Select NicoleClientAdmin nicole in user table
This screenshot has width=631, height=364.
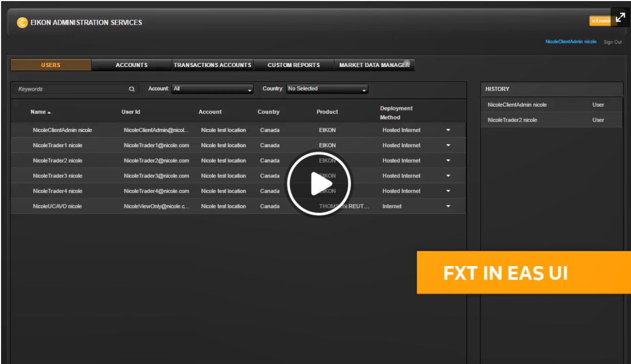62,130
